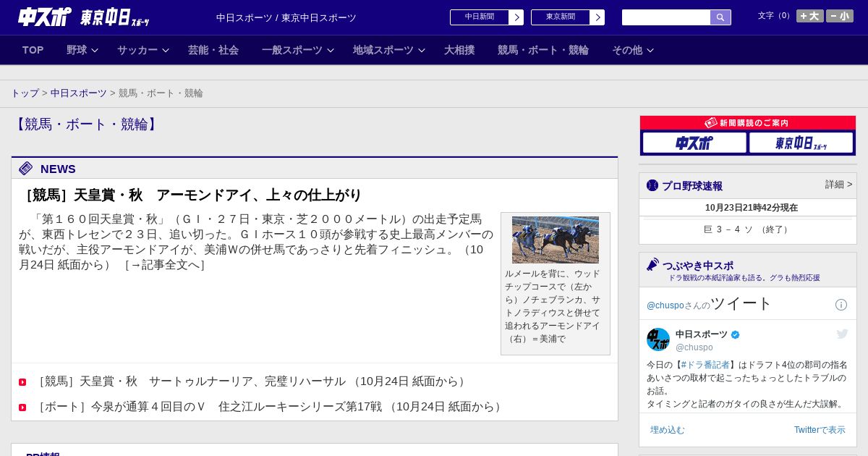Click the つぶやき中スポ megaphone icon
Viewport: 868px width, 456px height.
pos(653,265)
